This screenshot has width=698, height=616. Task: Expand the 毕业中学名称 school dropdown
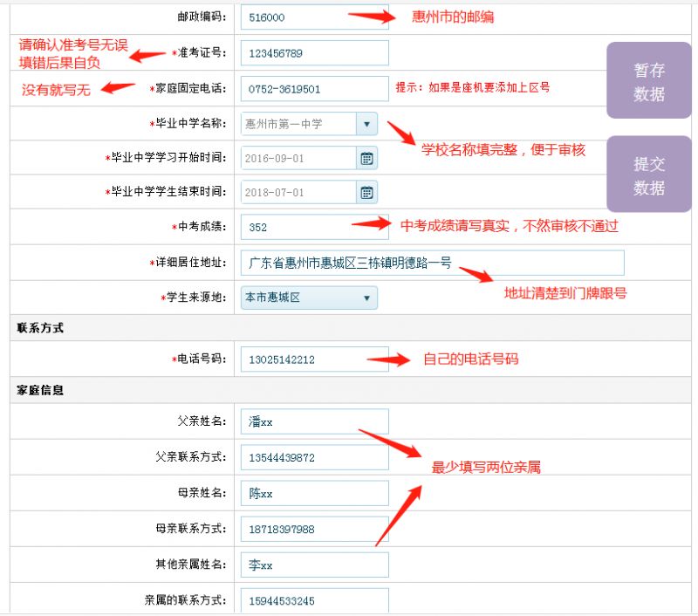click(x=366, y=124)
